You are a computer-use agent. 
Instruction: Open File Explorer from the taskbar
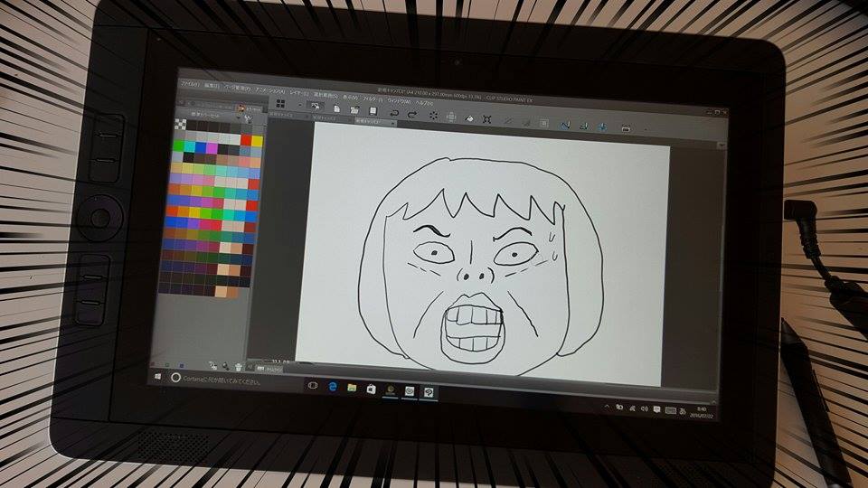click(352, 388)
